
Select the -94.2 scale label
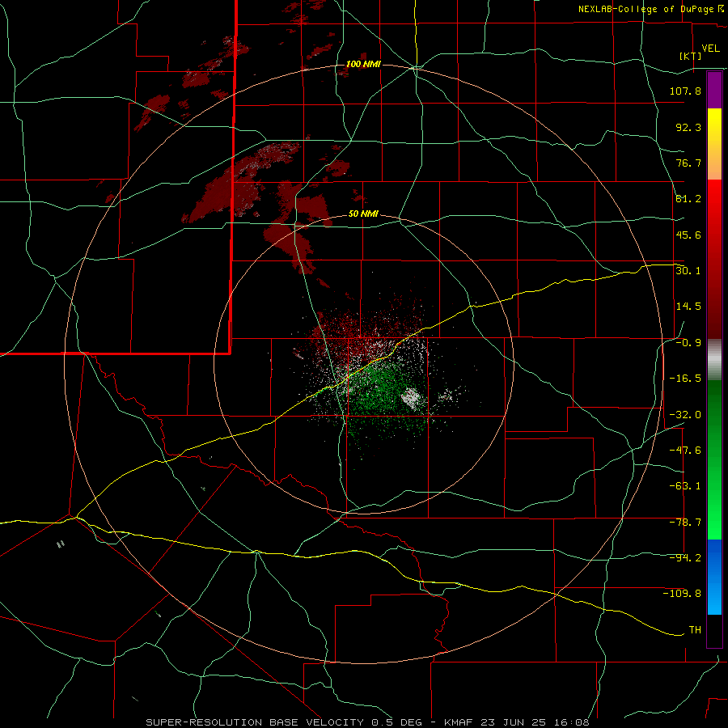point(685,558)
